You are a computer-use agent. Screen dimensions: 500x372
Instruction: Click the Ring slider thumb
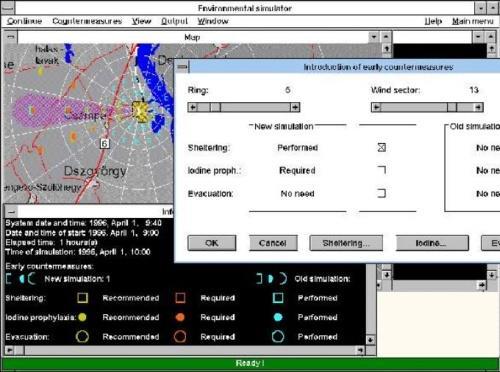(215, 107)
